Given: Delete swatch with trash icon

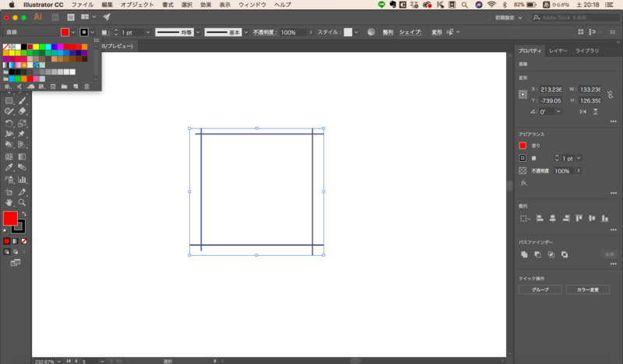Looking at the screenshot, I should pos(86,86).
